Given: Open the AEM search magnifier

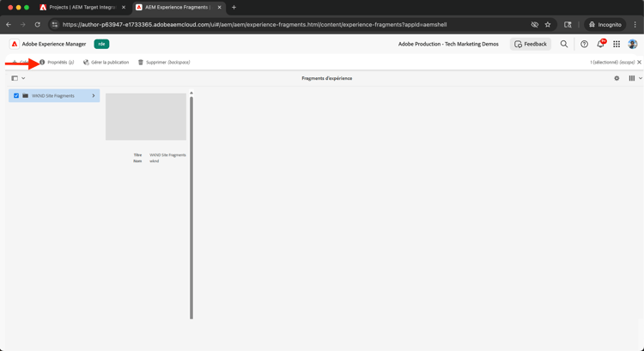Looking at the screenshot, I should (564, 44).
